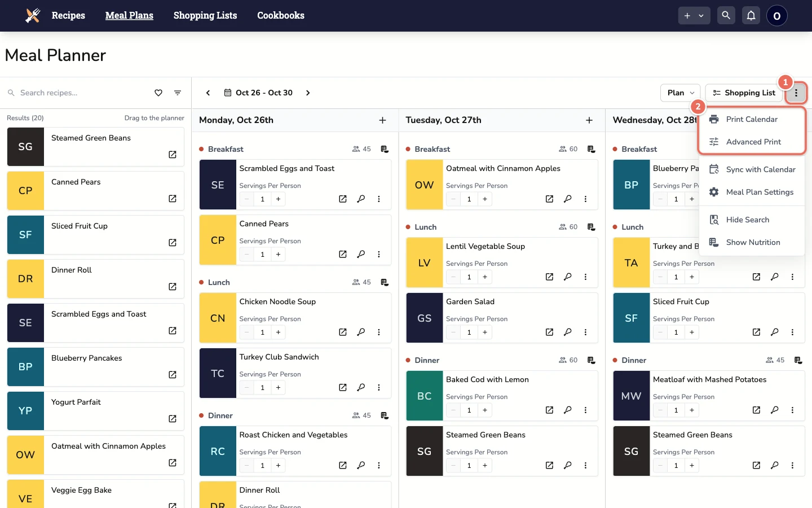Open the Oct 26 - Oct 30 date picker
Image resolution: width=812 pixels, height=508 pixels.
(258, 93)
